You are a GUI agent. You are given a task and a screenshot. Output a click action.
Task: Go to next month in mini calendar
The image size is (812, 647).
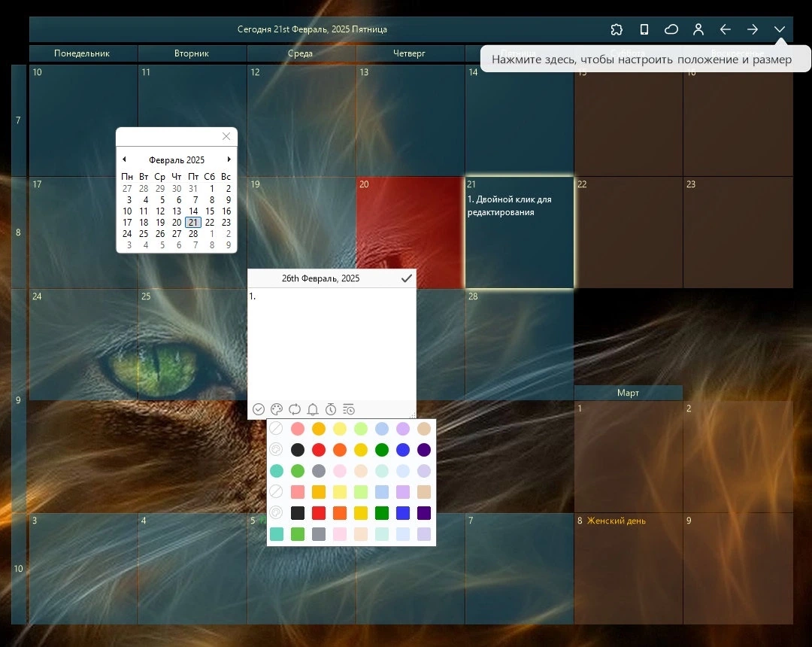229,159
